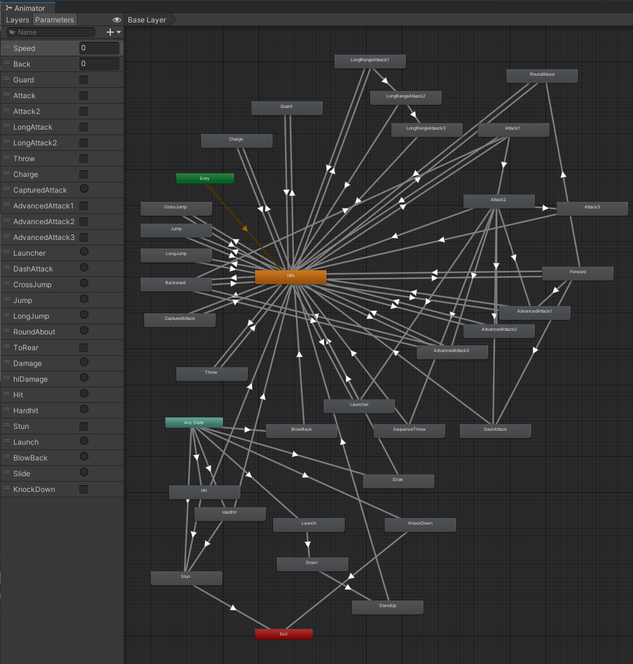633x664 pixels.
Task: Select the teal Any State node
Action: (x=194, y=423)
